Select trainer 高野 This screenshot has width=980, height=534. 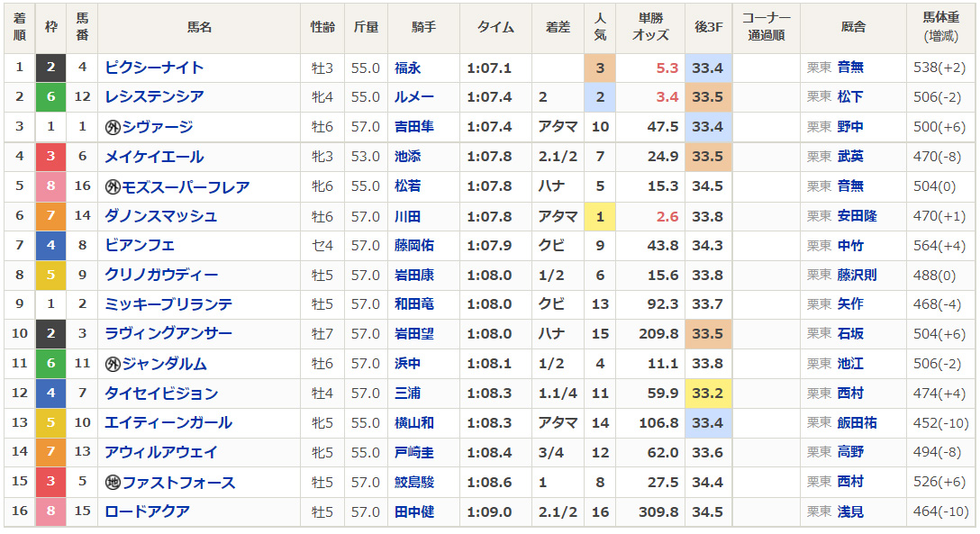click(x=850, y=452)
